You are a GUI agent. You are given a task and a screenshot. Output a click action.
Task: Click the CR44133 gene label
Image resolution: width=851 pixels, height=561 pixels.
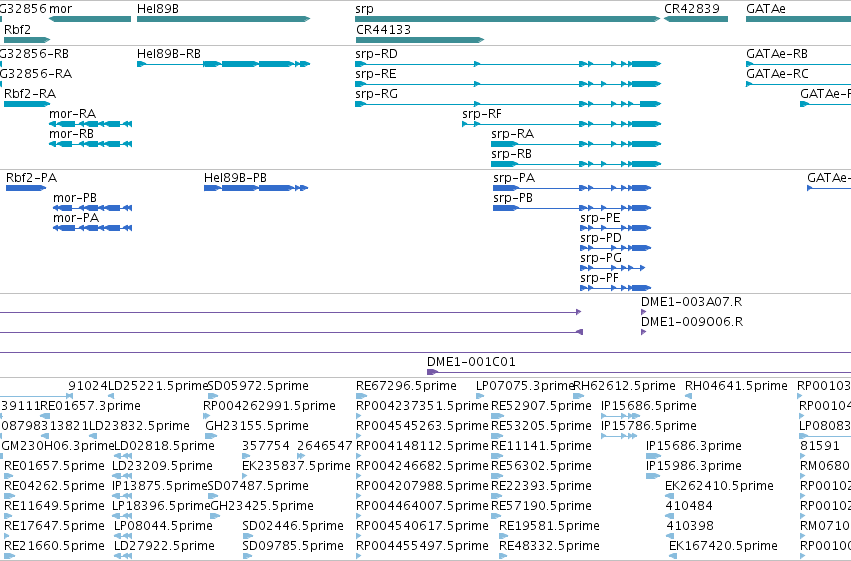coord(383,29)
